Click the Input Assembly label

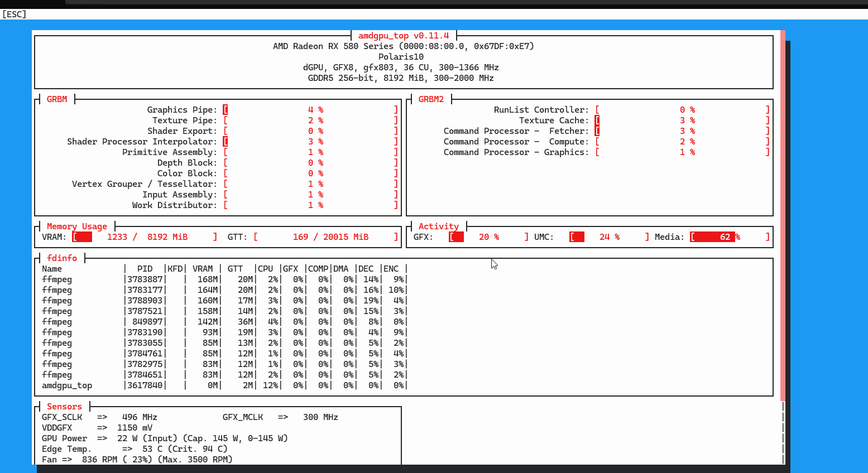[x=180, y=195]
